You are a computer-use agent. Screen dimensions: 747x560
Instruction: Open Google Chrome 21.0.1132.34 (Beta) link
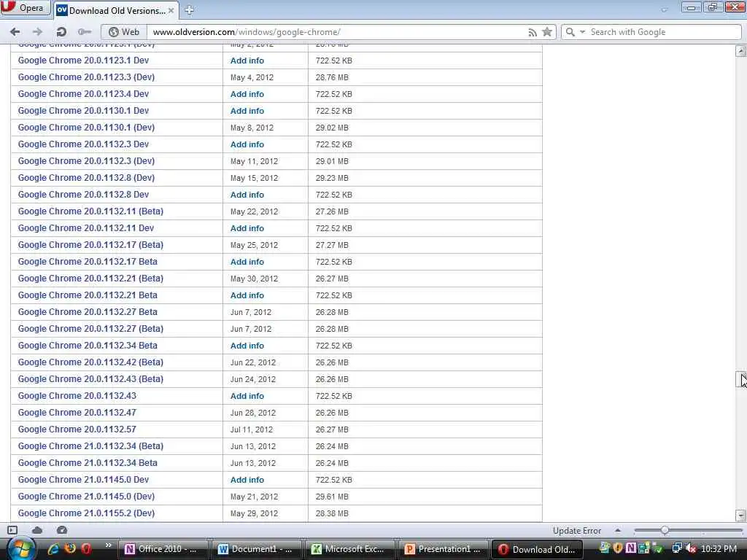pyautogui.click(x=90, y=446)
